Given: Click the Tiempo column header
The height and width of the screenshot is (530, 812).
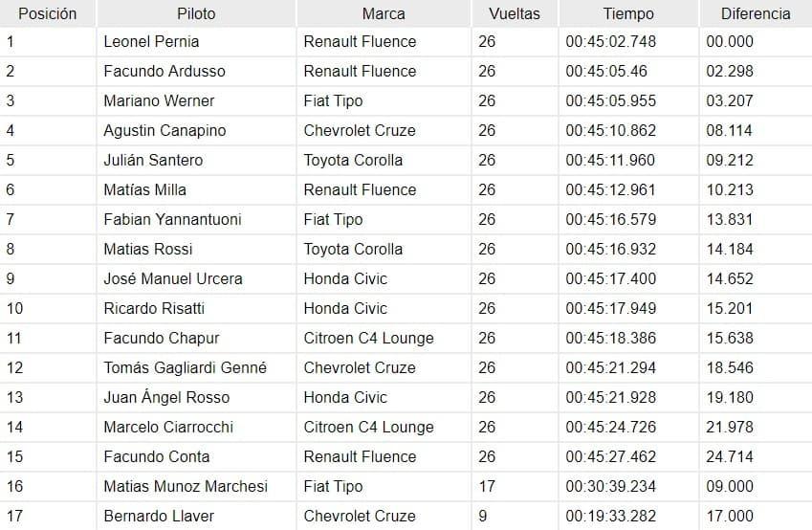Looking at the screenshot, I should (x=628, y=13).
